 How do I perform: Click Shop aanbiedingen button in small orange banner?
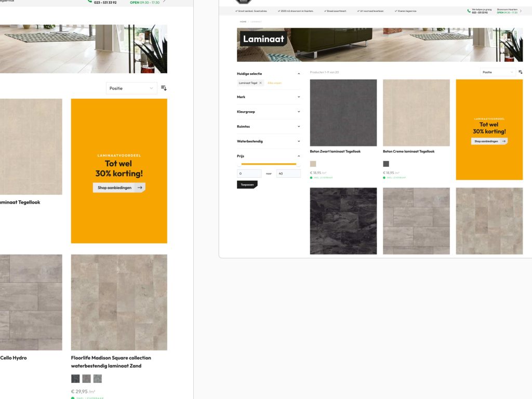(489, 141)
